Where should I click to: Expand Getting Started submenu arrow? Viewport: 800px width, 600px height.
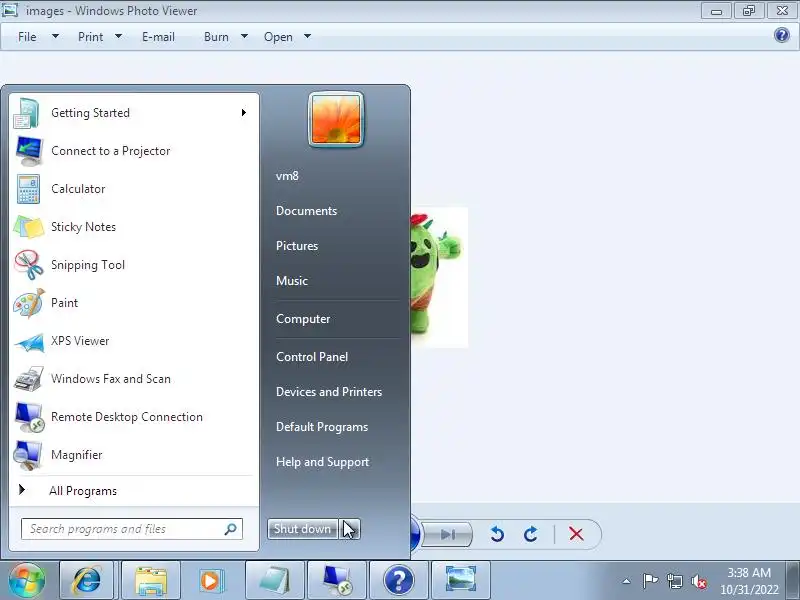point(244,112)
